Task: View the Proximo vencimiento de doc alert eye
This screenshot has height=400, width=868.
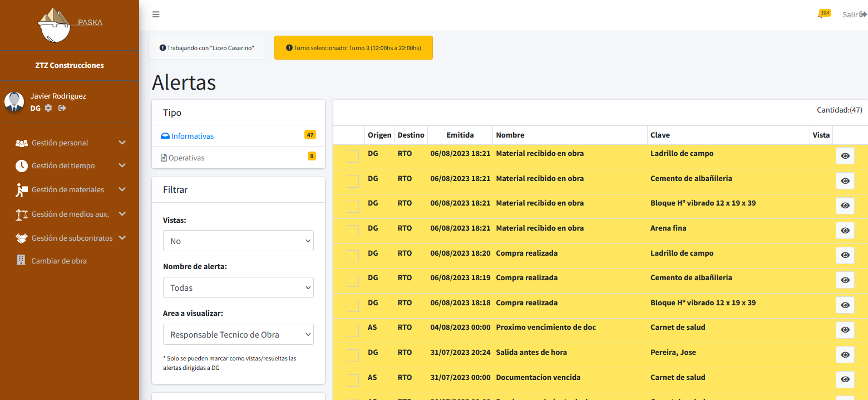Action: (x=845, y=330)
